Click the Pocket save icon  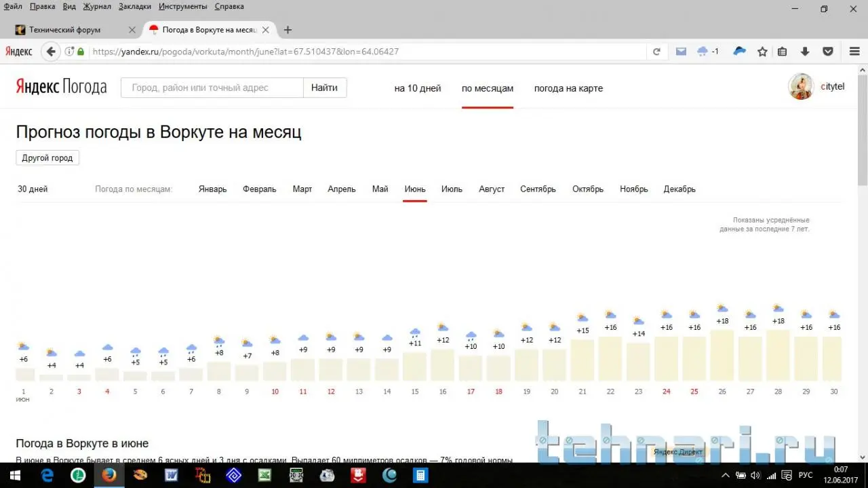(828, 52)
